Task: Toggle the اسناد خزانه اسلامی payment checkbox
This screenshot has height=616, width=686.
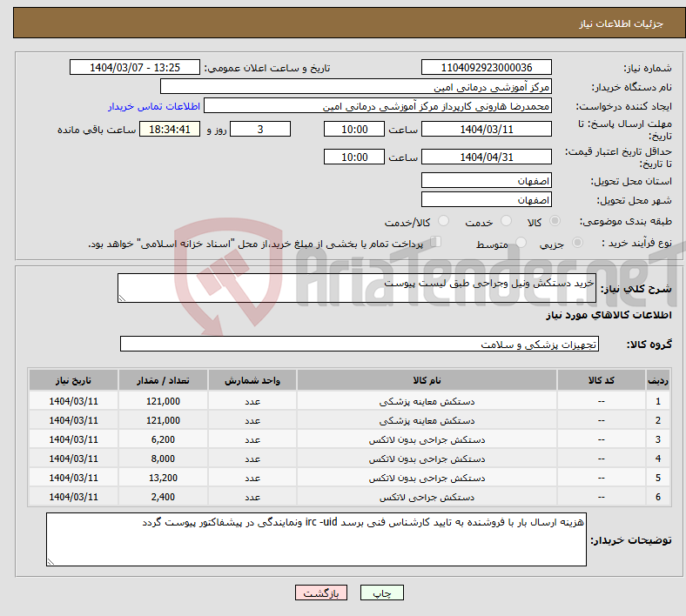Action: click(436, 242)
